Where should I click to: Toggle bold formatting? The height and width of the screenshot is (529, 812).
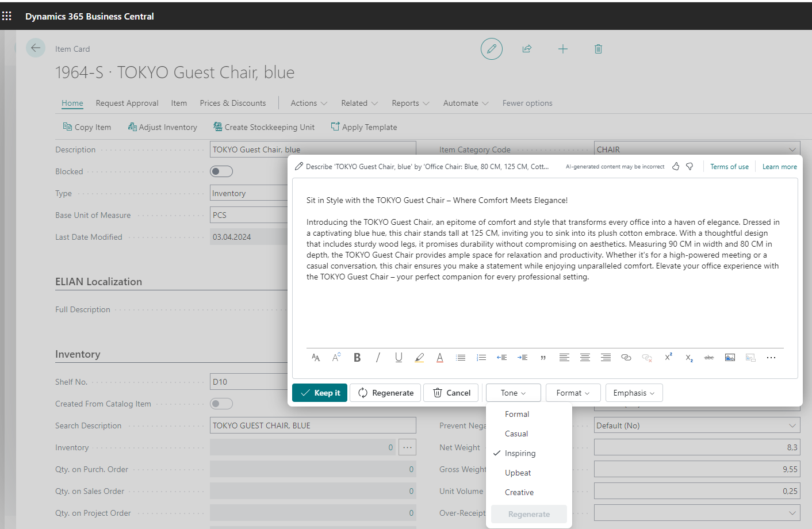(357, 358)
